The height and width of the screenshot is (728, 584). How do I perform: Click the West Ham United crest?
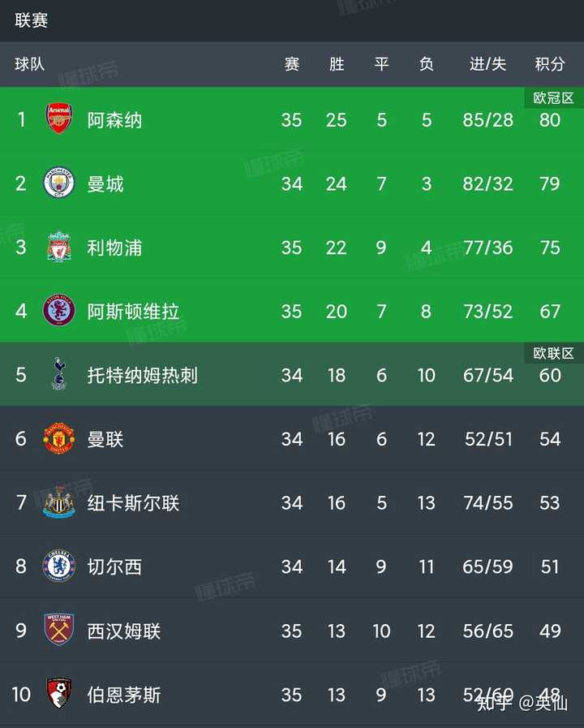tap(59, 629)
